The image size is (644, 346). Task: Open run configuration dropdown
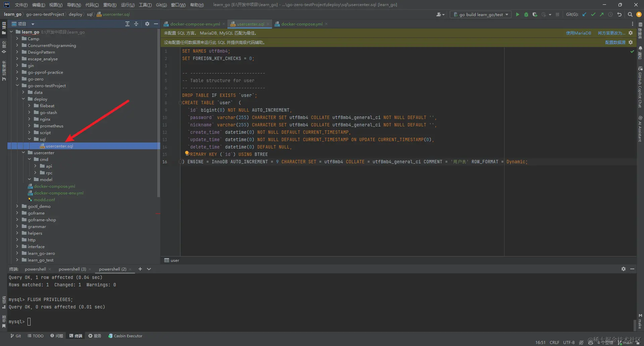480,14
